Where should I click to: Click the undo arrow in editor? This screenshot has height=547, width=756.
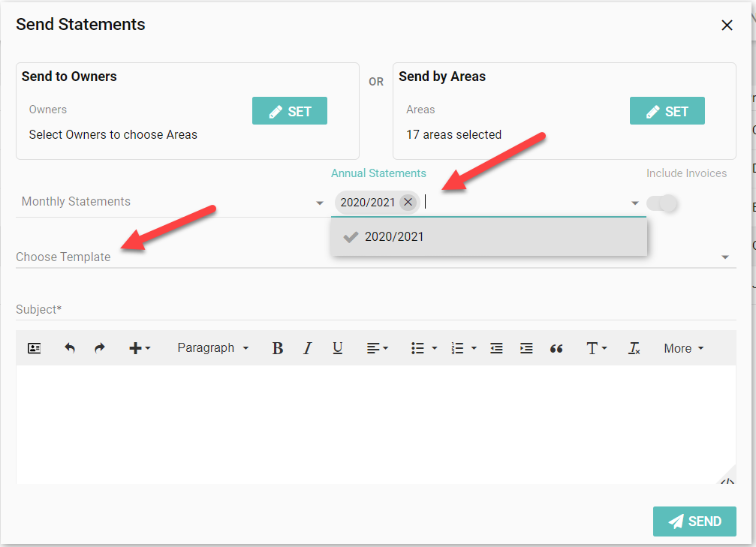(70, 348)
